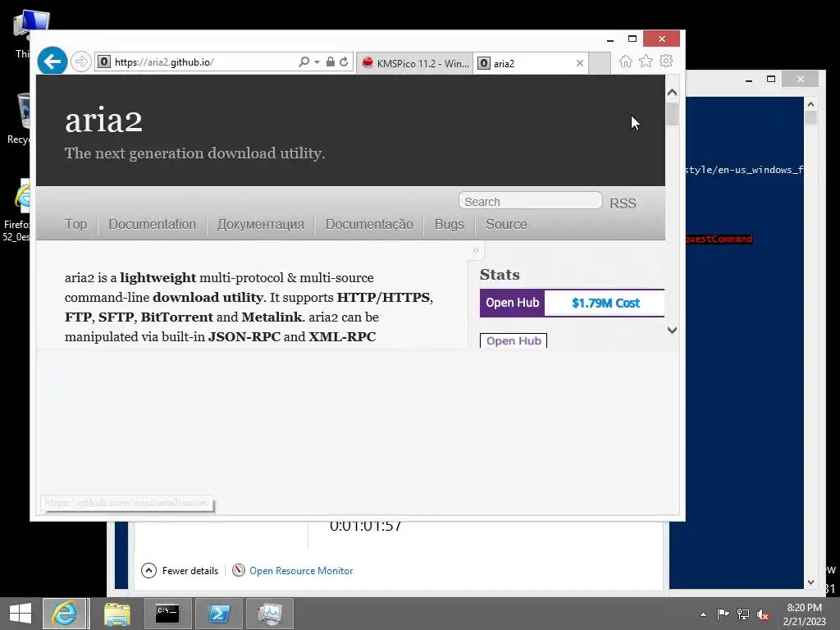Open the Source menu item
Screen dimensions: 840x630
click(x=506, y=224)
